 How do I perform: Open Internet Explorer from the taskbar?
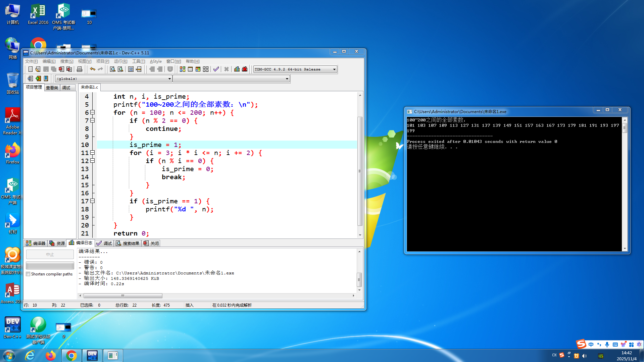pos(30,356)
